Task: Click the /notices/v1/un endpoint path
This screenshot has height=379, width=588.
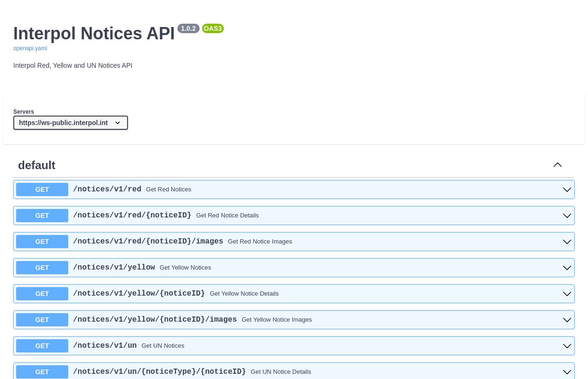Action: pos(105,346)
